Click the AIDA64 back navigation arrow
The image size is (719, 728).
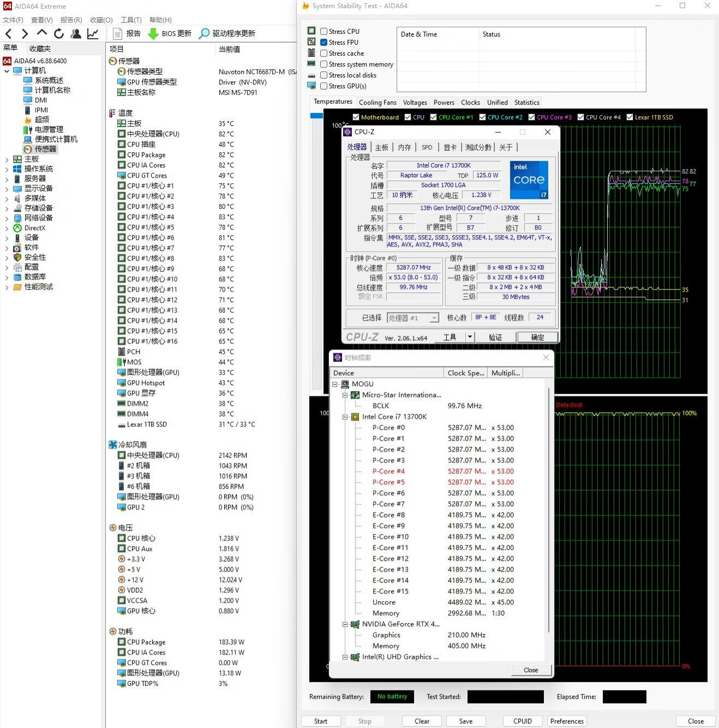pos(8,34)
